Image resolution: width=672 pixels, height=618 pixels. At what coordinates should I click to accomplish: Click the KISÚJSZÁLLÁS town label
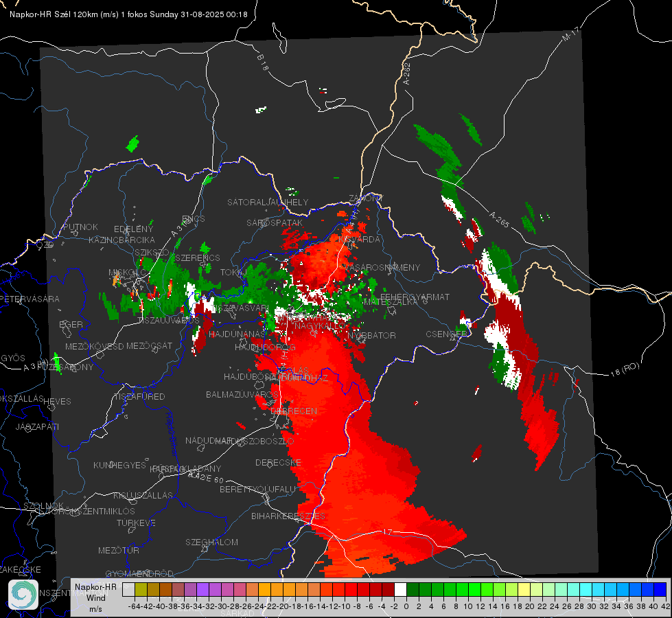pyautogui.click(x=143, y=495)
